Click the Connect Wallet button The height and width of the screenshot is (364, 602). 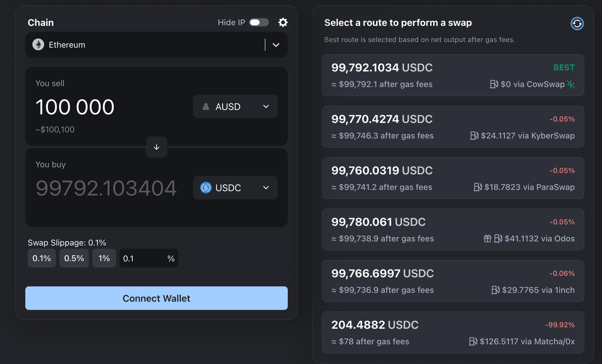tap(157, 298)
